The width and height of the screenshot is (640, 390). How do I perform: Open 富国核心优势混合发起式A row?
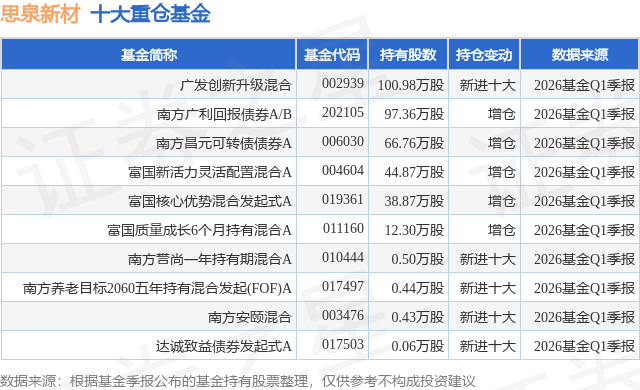(210, 201)
